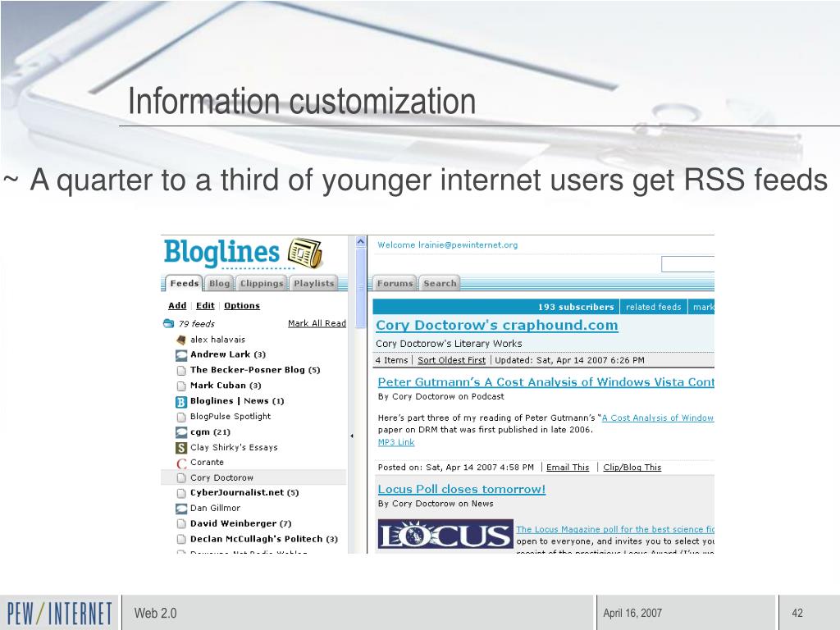Select the CyberJournalist.net (5) feed
840x630 pixels.
pyautogui.click(x=244, y=493)
